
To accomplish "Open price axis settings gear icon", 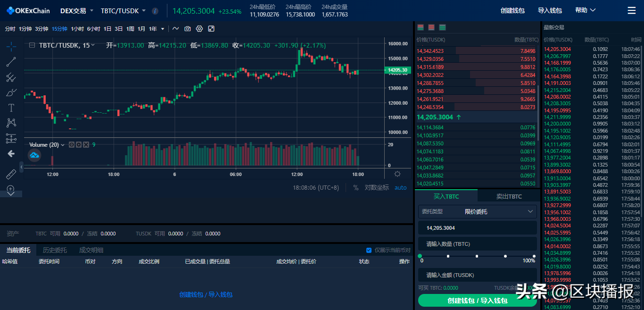I will click(397, 174).
